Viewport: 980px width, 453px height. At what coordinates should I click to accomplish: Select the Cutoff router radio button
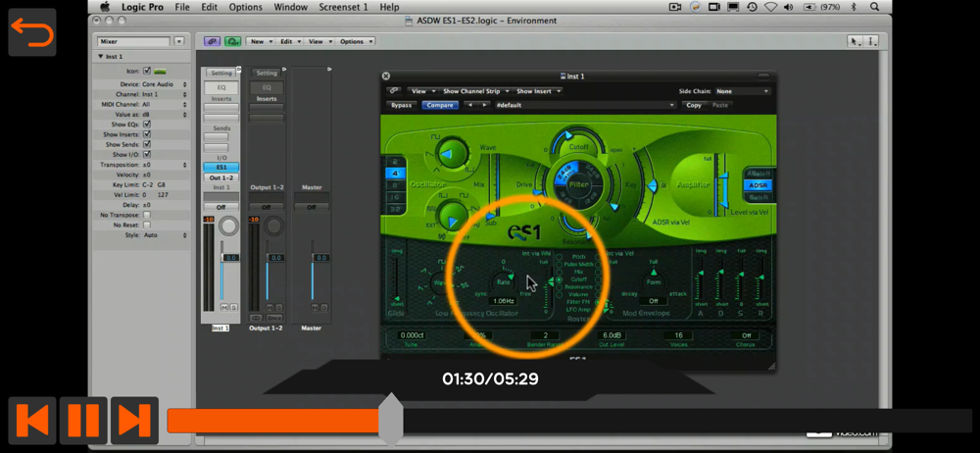click(560, 279)
